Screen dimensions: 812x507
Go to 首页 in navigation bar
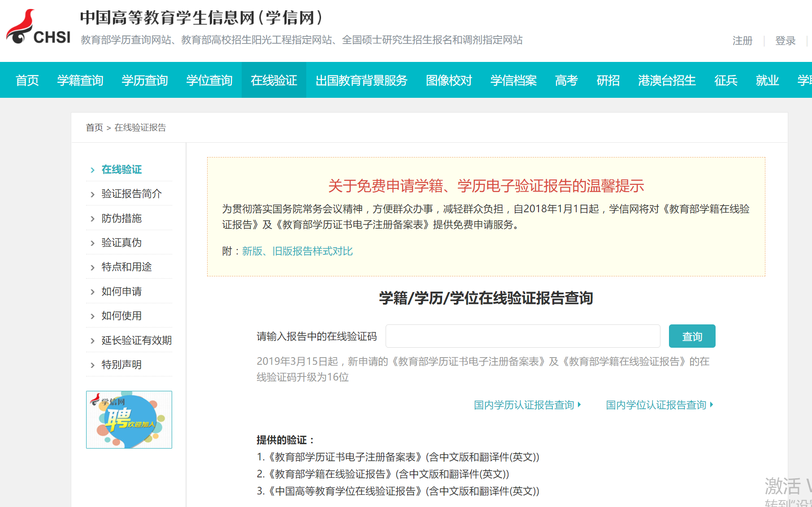coord(27,80)
